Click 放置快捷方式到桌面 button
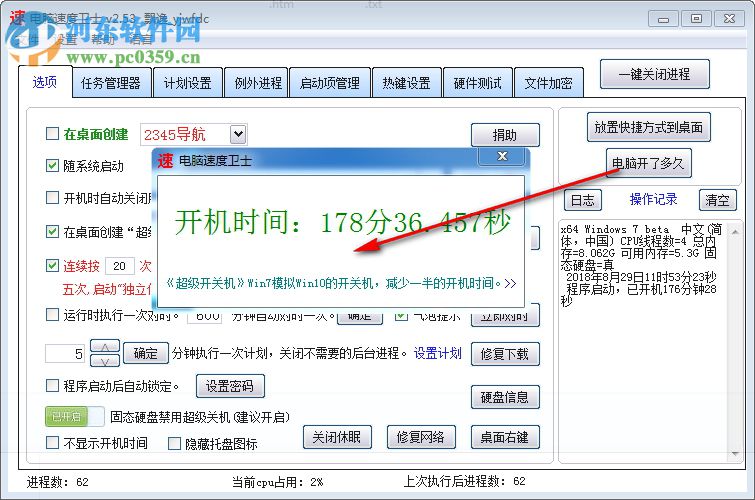 649,127
